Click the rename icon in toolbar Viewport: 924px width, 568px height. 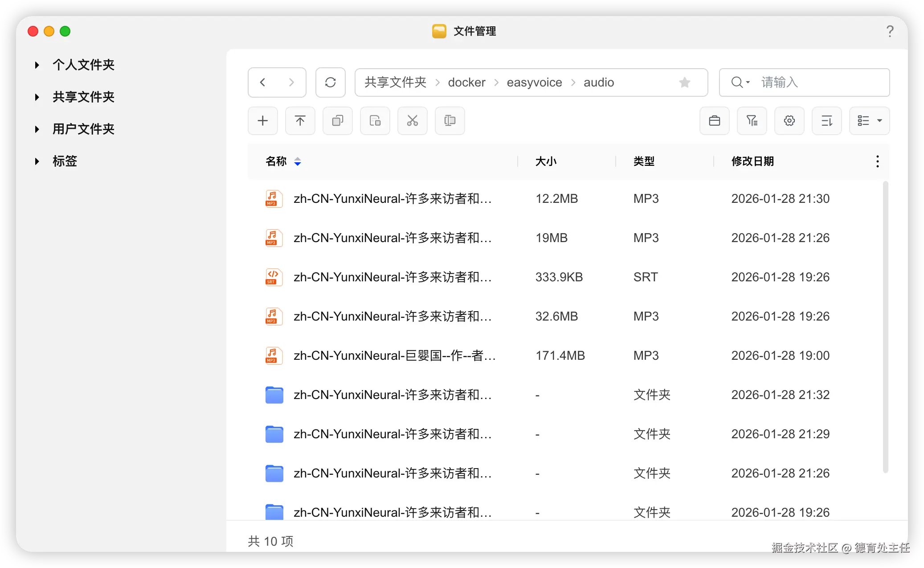tap(450, 121)
